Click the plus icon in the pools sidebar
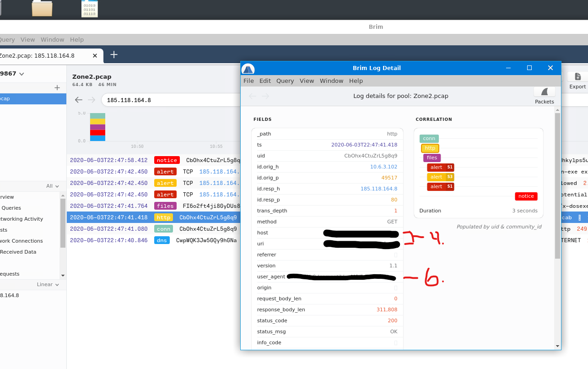This screenshot has width=588, height=369. point(57,87)
